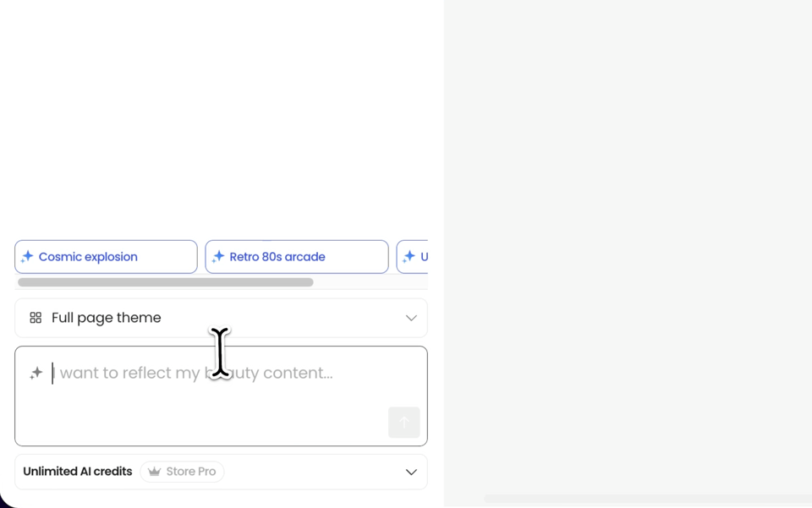
Task: Expand the Unlimited AI credits chevron
Action: tap(411, 472)
